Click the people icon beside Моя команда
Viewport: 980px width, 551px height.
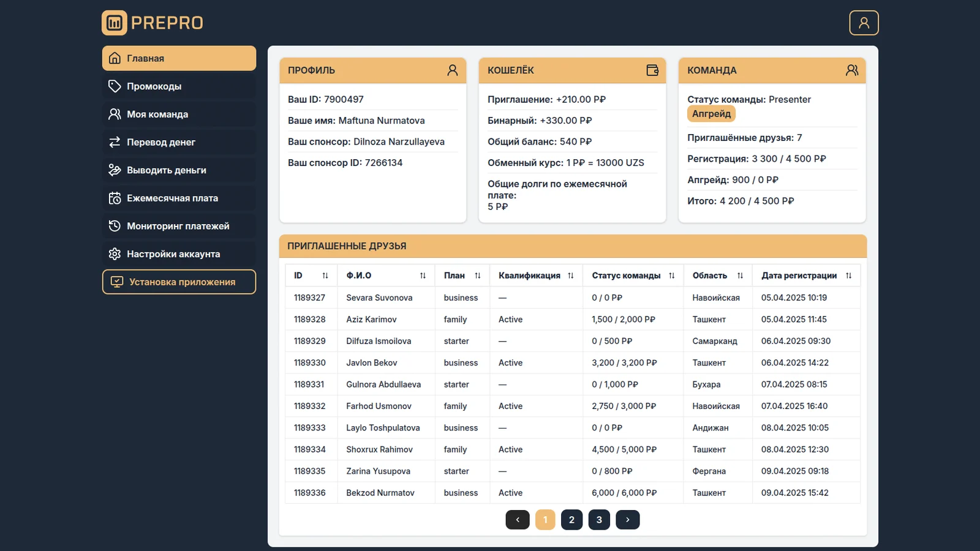coord(115,114)
